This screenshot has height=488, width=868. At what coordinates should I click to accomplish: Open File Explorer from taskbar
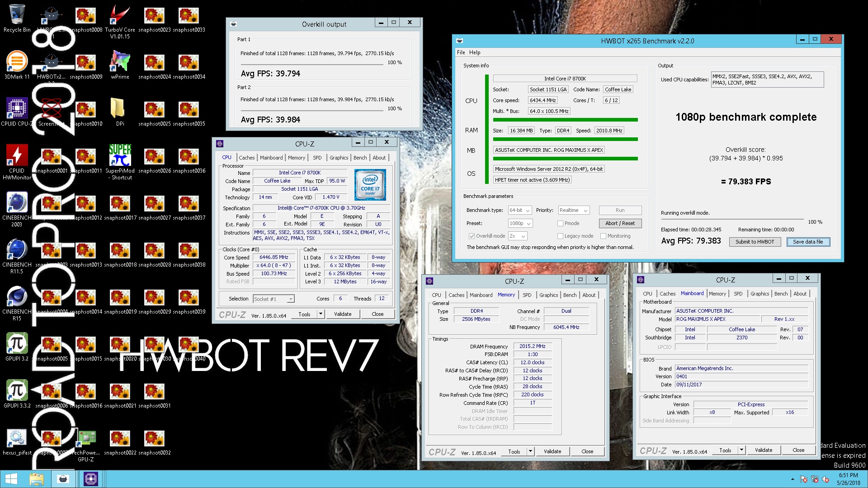(37, 479)
